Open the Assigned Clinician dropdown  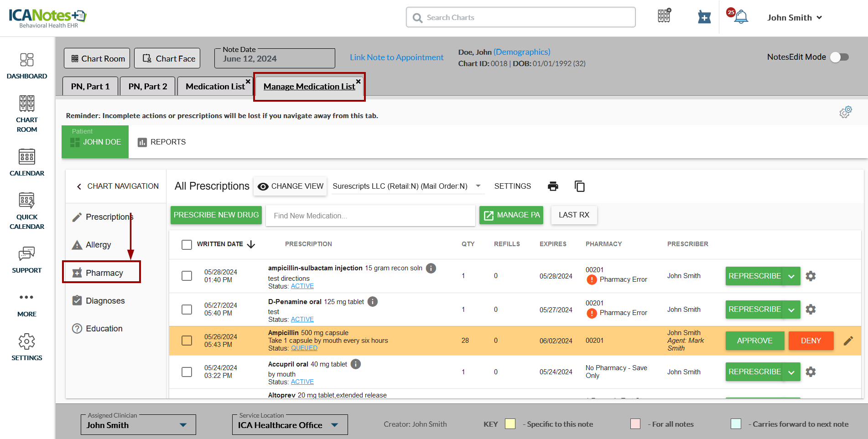pos(183,425)
